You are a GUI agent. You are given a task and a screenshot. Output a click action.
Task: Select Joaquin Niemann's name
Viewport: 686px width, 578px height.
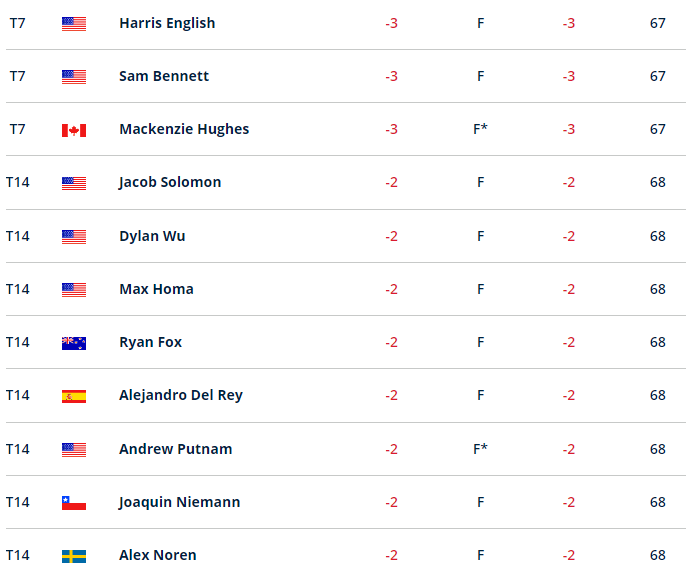179,502
